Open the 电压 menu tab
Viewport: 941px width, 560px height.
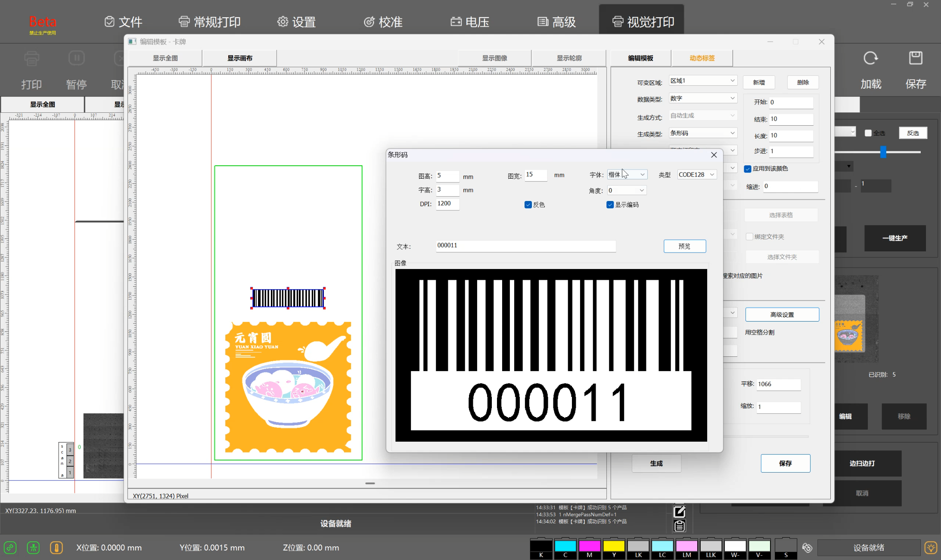470,22
